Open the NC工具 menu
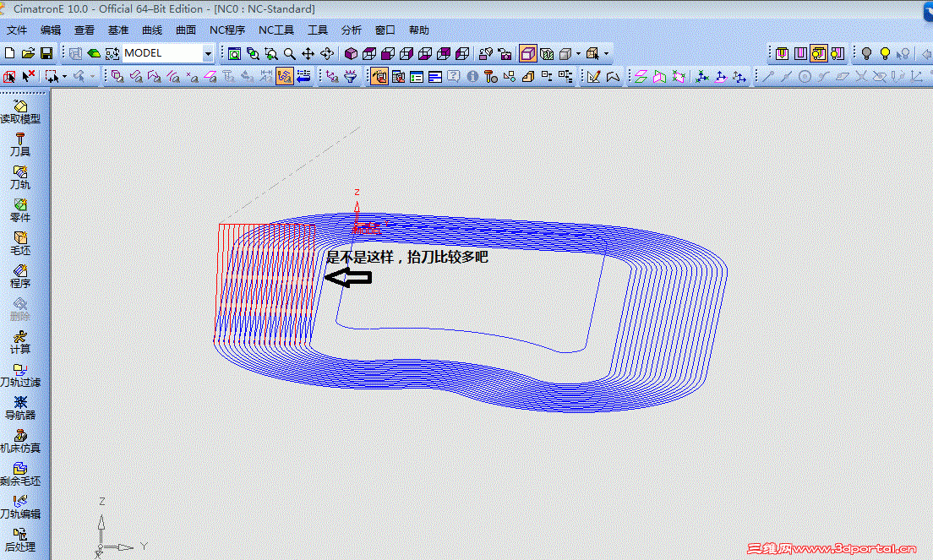Screen dimensions: 933x560 276,30
